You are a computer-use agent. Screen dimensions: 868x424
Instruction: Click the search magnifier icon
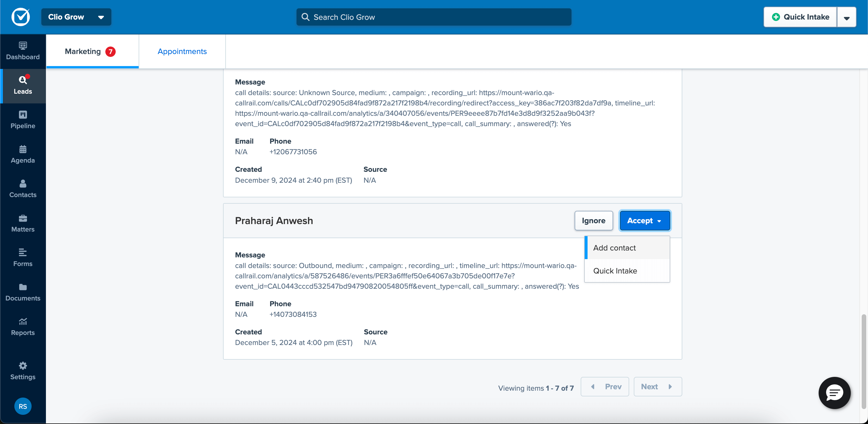point(305,17)
